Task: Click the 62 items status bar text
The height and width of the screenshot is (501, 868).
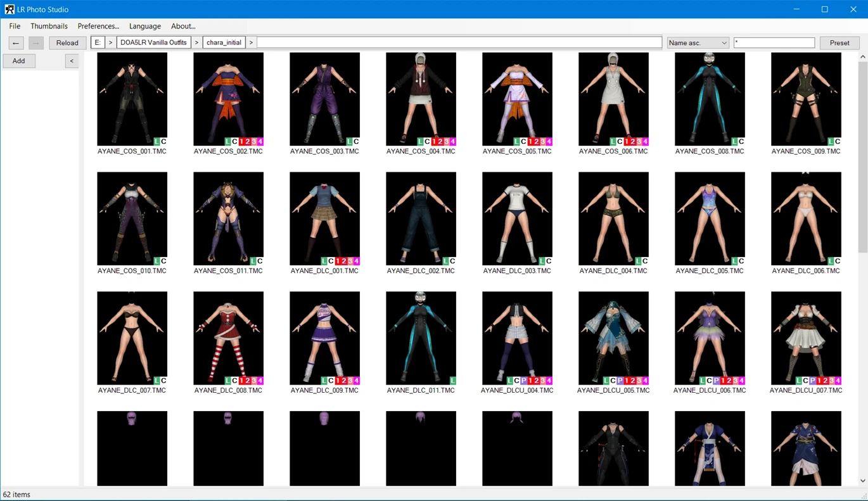Action: (x=16, y=494)
